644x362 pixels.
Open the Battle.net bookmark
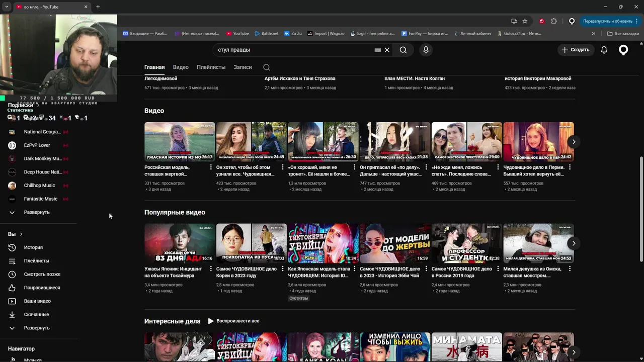[x=266, y=33]
